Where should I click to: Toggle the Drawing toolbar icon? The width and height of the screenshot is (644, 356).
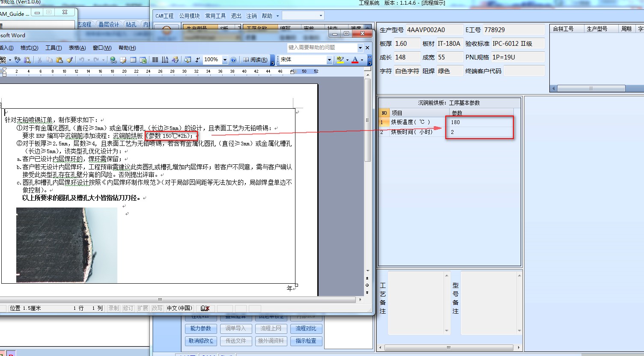coord(175,60)
